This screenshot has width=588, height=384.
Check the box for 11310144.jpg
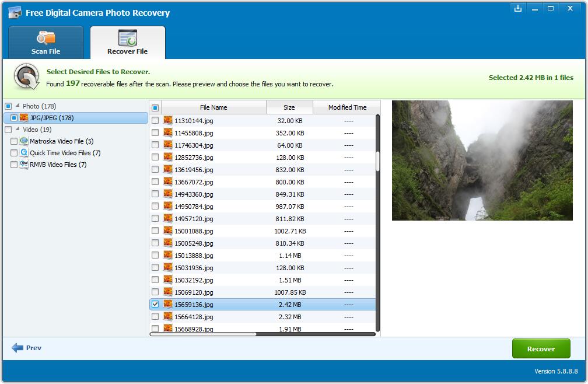coord(155,120)
